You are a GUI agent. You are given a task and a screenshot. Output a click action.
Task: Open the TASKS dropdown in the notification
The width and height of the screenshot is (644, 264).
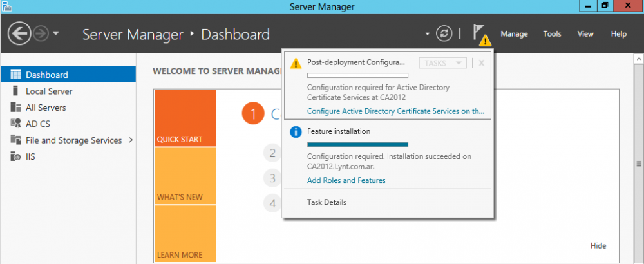click(443, 63)
